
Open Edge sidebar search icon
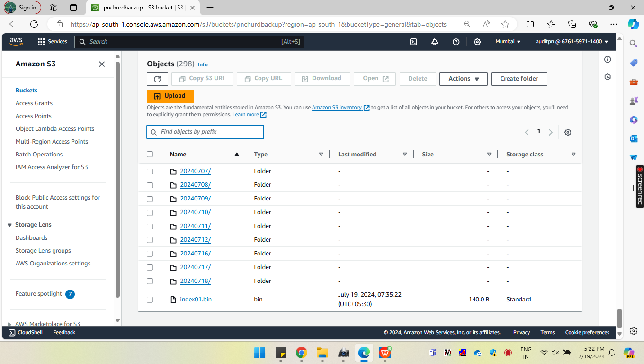(634, 44)
